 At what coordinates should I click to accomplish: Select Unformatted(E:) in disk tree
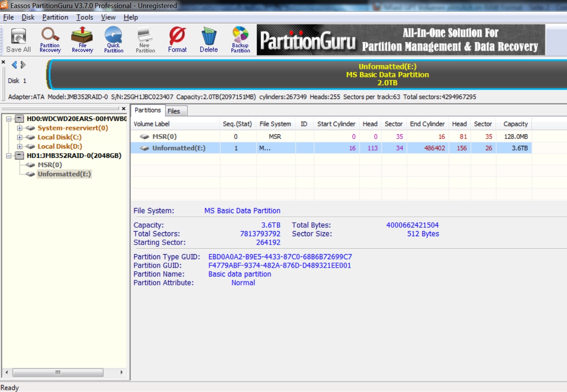(64, 174)
